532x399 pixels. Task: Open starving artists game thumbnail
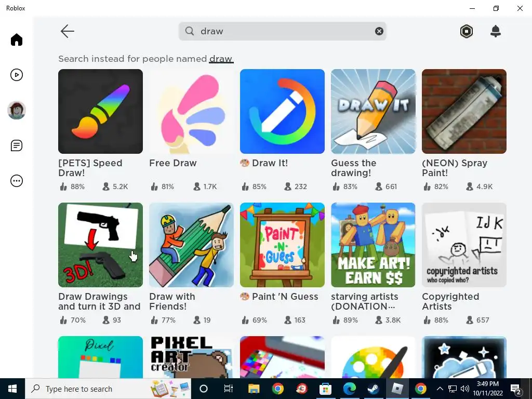[x=373, y=245]
